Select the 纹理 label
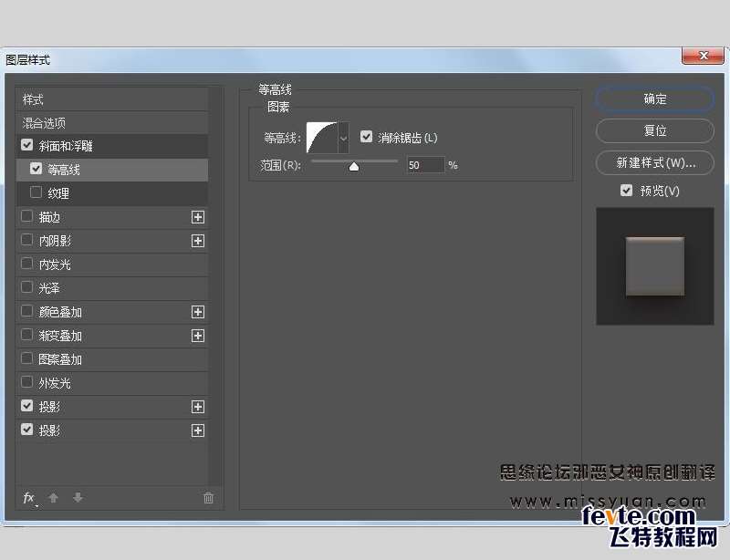Viewport: 730px width, 560px height. tap(58, 193)
